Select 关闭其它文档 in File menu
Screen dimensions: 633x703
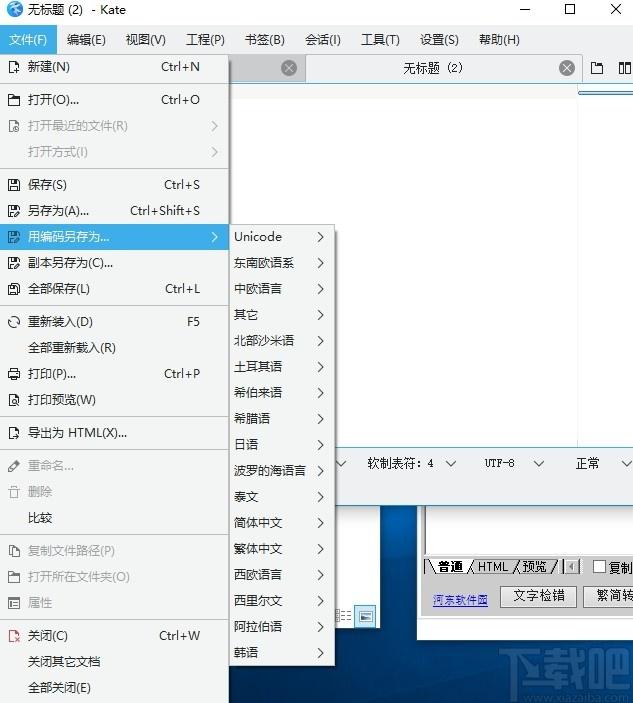click(x=114, y=662)
